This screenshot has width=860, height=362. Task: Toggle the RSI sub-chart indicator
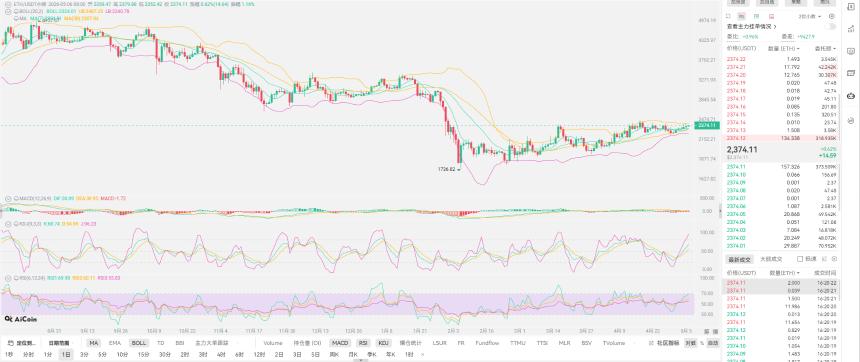pos(363,343)
